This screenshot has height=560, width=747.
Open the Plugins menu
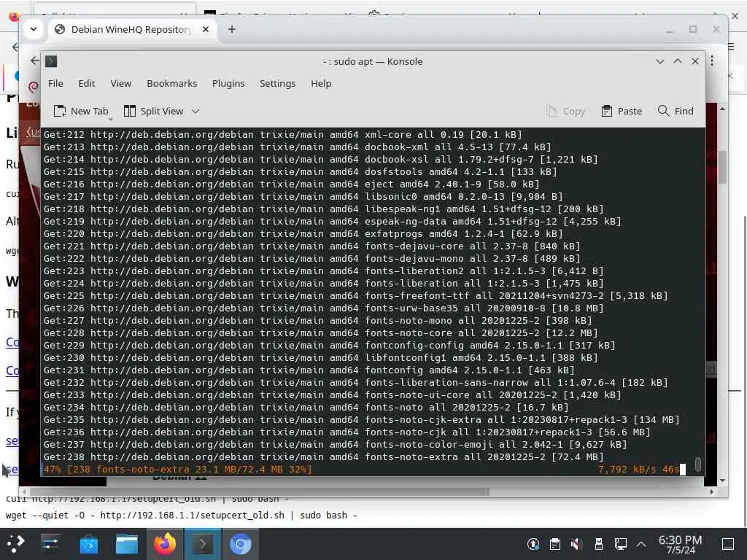coord(228,83)
